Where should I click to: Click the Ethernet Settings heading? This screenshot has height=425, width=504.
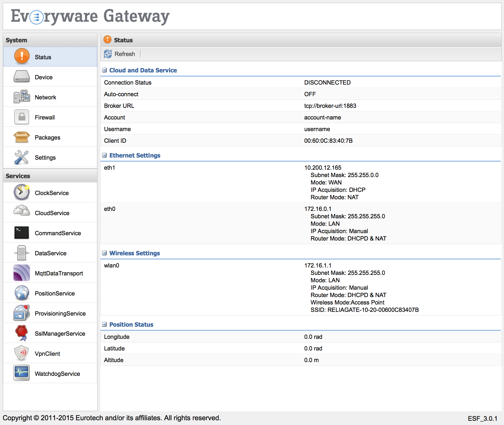135,155
